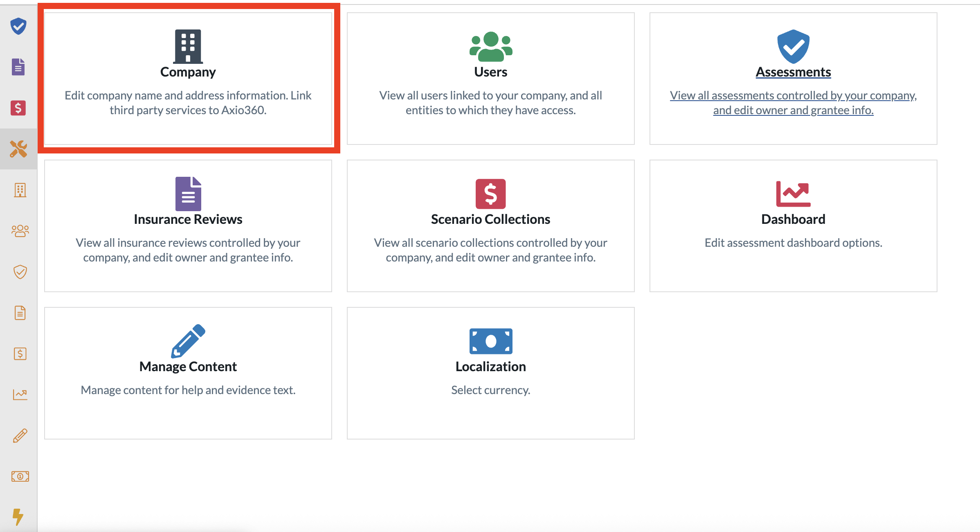This screenshot has height=532, width=980.
Task: Click the Assessments blue shield icon
Action: [x=793, y=46]
